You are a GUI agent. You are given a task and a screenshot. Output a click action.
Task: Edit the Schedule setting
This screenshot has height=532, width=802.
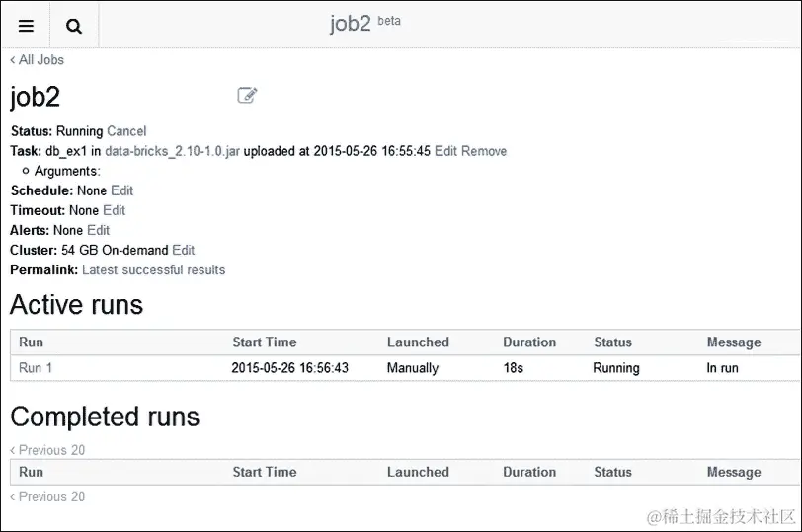[122, 190]
